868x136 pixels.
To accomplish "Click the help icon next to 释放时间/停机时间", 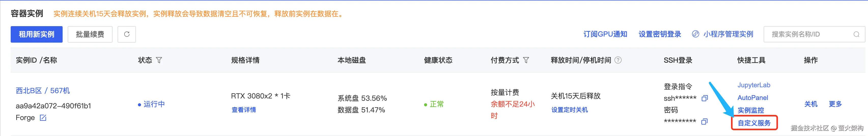I will click(618, 60).
